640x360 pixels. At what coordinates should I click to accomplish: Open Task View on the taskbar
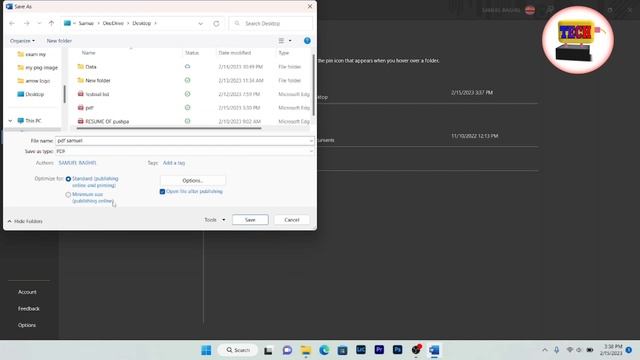point(268,350)
